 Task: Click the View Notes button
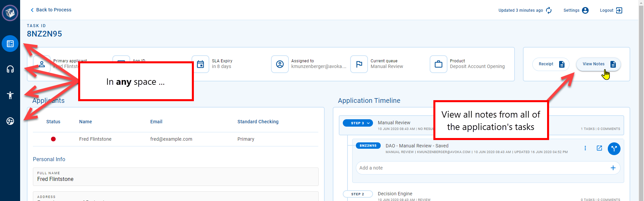(x=598, y=64)
